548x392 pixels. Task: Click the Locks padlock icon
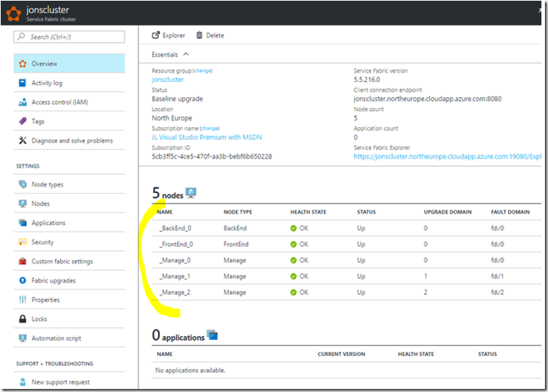click(x=22, y=318)
